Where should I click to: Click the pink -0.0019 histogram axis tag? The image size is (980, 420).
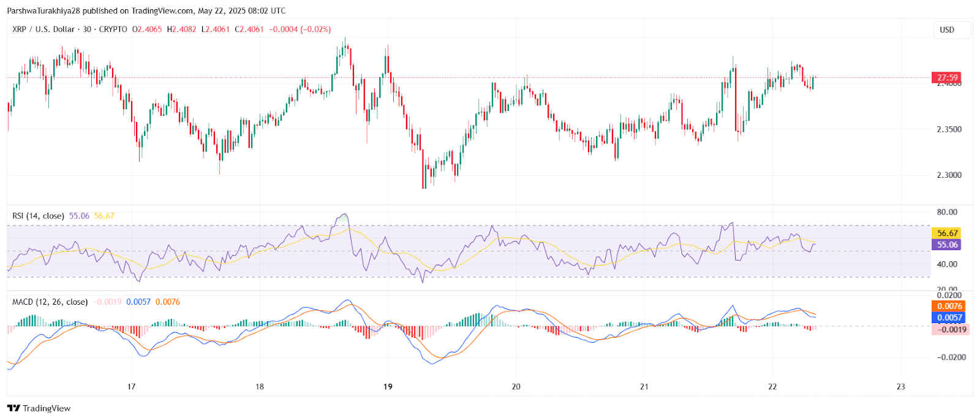pos(951,329)
